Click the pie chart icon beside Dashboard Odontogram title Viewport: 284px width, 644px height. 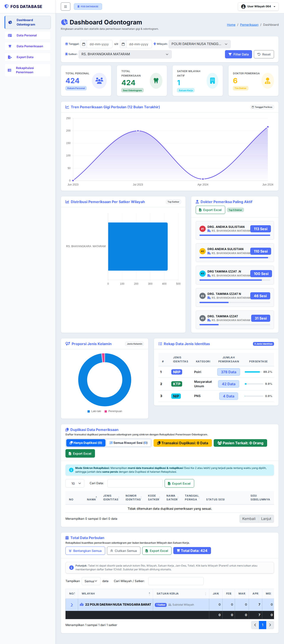pos(64,22)
